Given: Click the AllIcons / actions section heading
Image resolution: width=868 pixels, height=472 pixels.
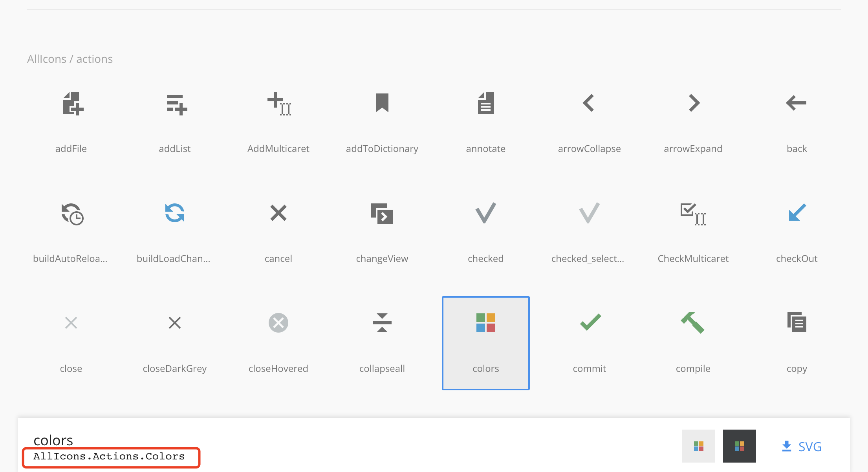Looking at the screenshot, I should pyautogui.click(x=70, y=59).
